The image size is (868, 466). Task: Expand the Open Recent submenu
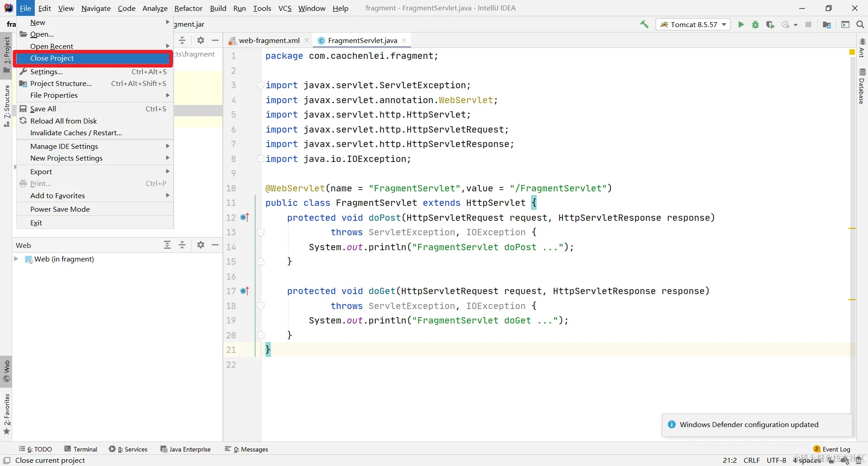coord(95,46)
